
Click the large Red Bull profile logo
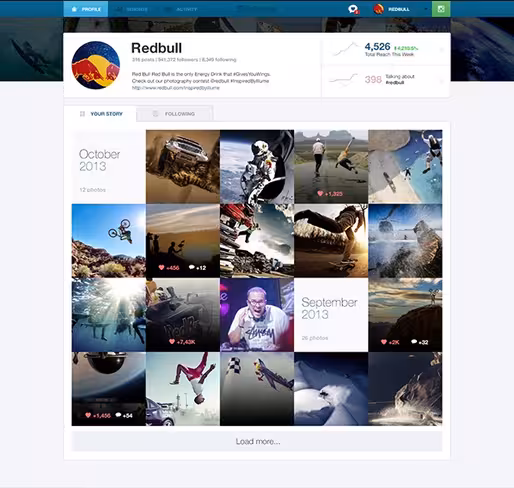pyautogui.click(x=96, y=65)
